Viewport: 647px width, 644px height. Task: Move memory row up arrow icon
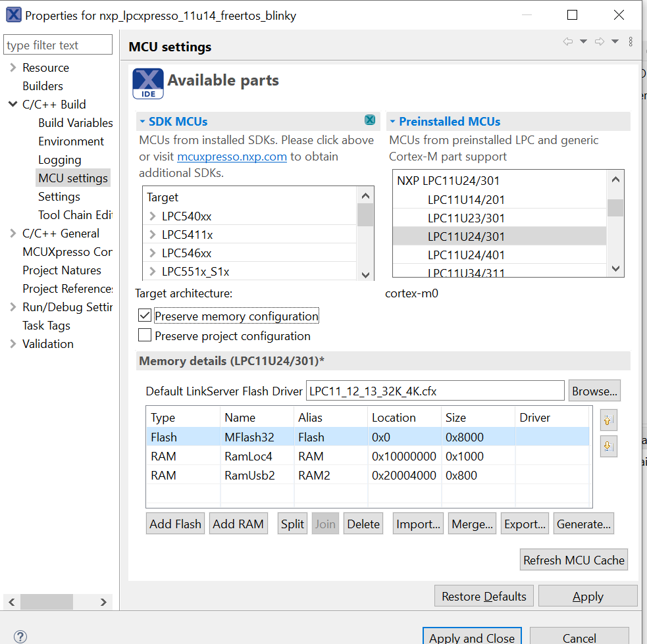click(x=608, y=420)
